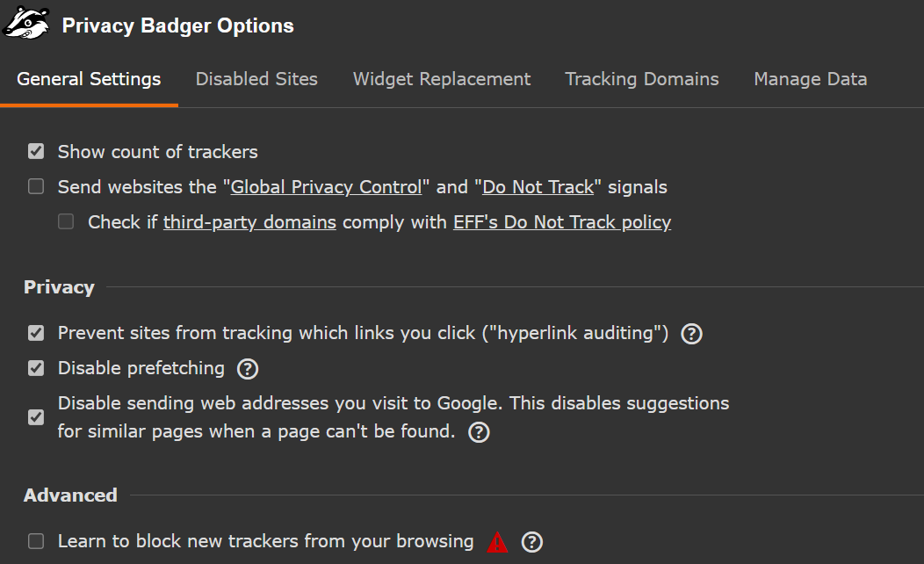This screenshot has width=924, height=564.
Task: Open help icon beside Disable prefetching
Action: (x=248, y=369)
